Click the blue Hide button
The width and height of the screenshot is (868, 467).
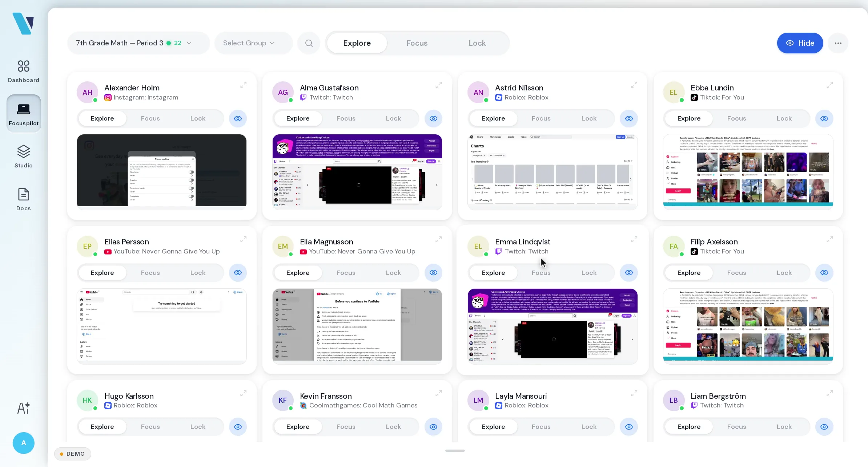[800, 43]
